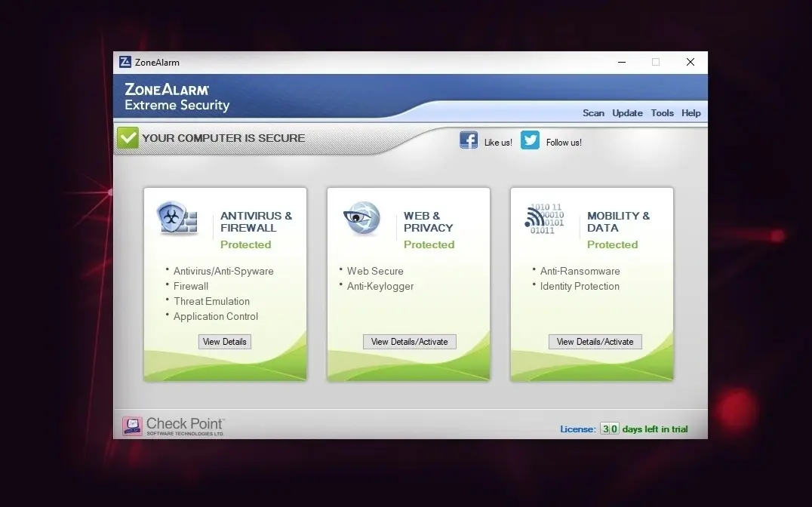
Task: Click the 30 days counter box
Action: point(610,429)
